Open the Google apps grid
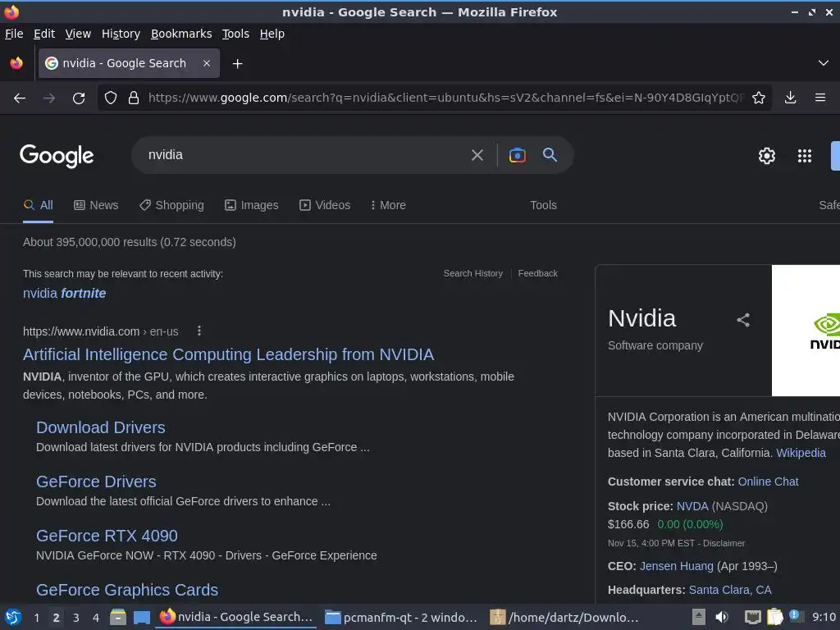The width and height of the screenshot is (840, 630). (x=805, y=156)
